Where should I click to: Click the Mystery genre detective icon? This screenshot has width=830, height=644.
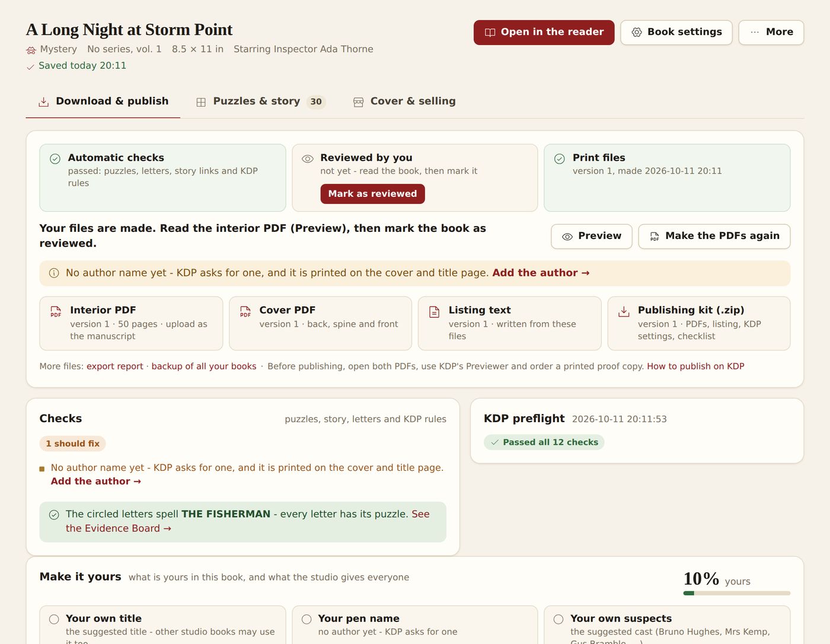pos(31,50)
